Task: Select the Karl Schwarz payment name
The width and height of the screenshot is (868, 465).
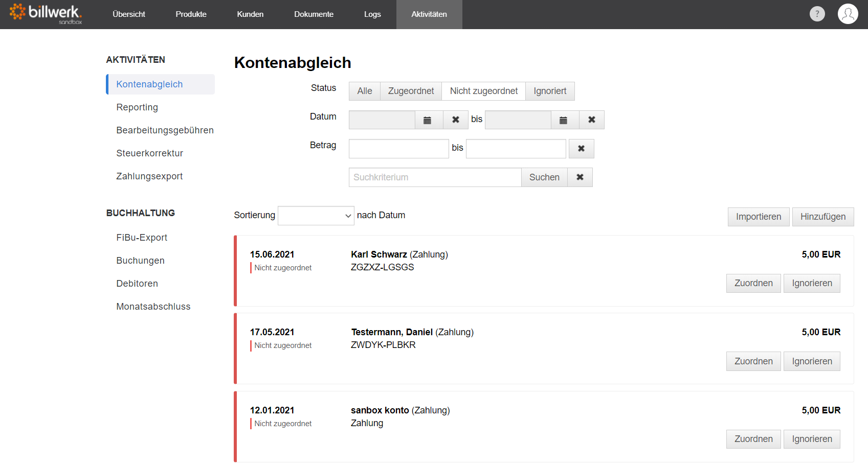Action: click(x=379, y=254)
